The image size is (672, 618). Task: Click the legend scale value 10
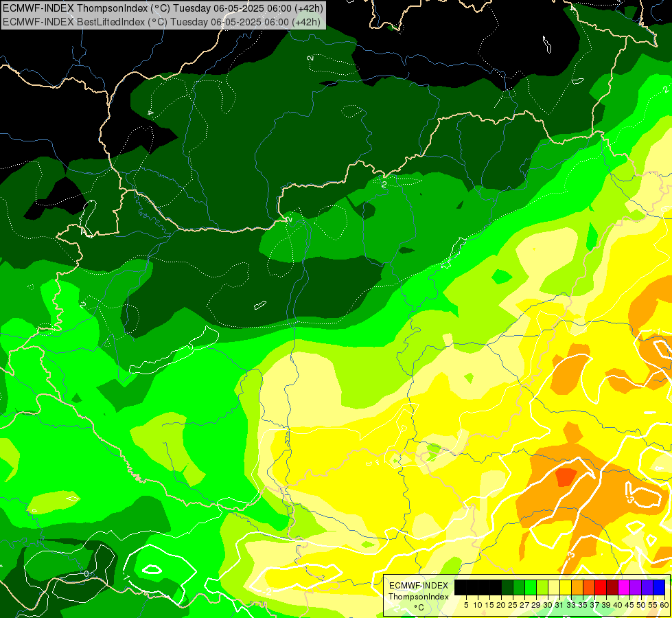(478, 605)
